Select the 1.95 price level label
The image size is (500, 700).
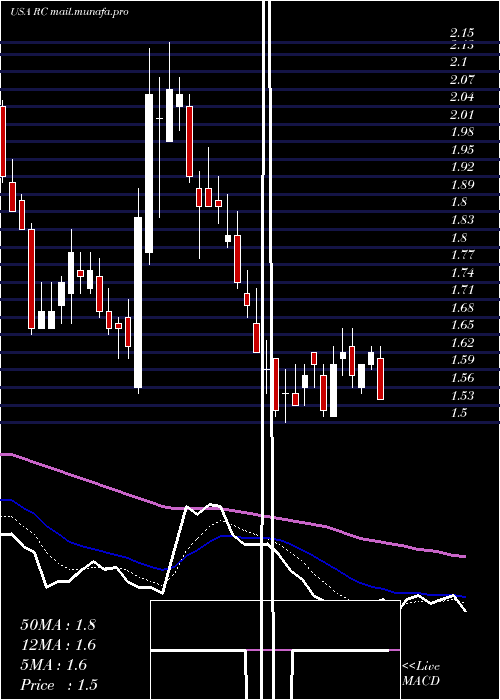(462, 150)
